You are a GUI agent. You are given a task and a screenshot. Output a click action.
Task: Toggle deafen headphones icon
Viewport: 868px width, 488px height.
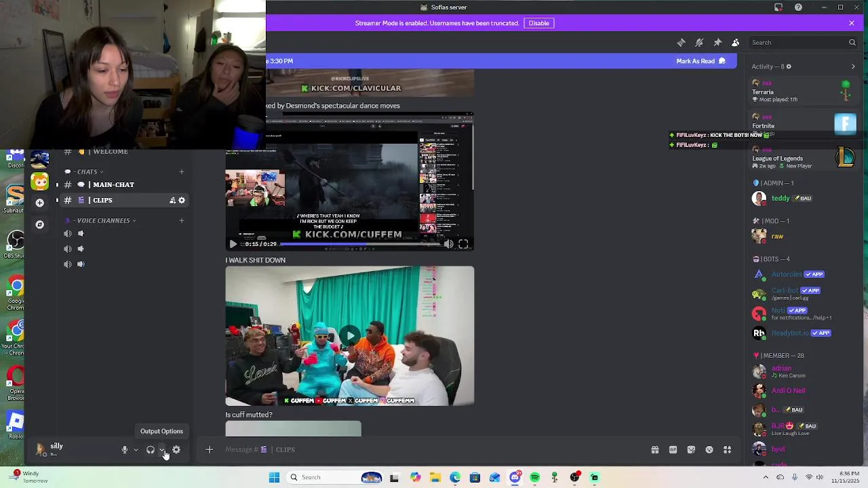(x=150, y=450)
